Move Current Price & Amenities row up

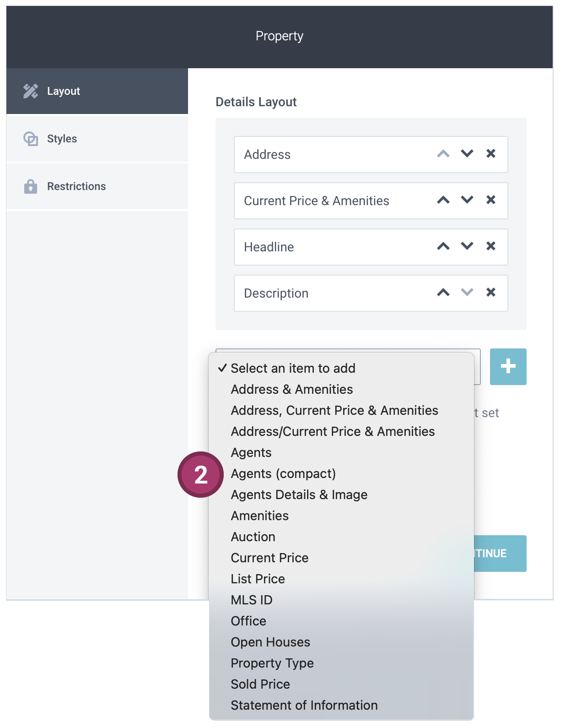[x=443, y=200]
